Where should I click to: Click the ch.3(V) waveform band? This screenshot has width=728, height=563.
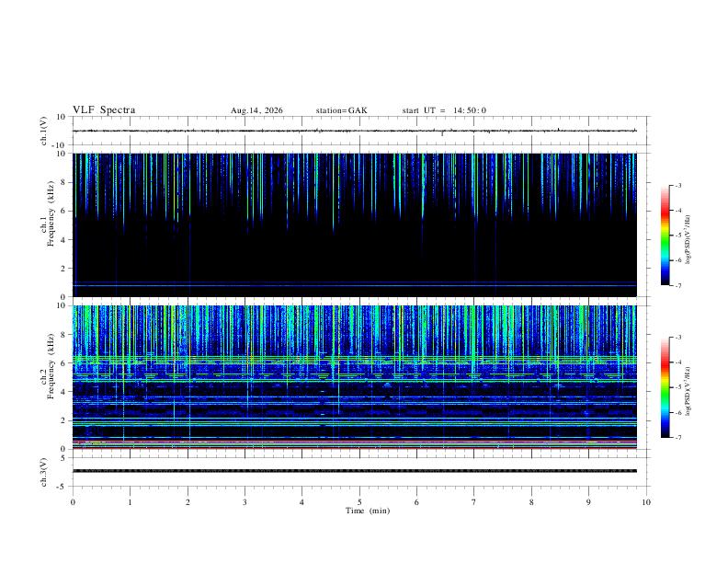click(355, 471)
